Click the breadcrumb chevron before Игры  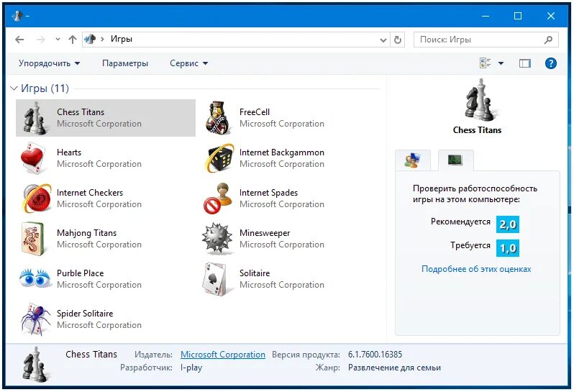pyautogui.click(x=102, y=39)
